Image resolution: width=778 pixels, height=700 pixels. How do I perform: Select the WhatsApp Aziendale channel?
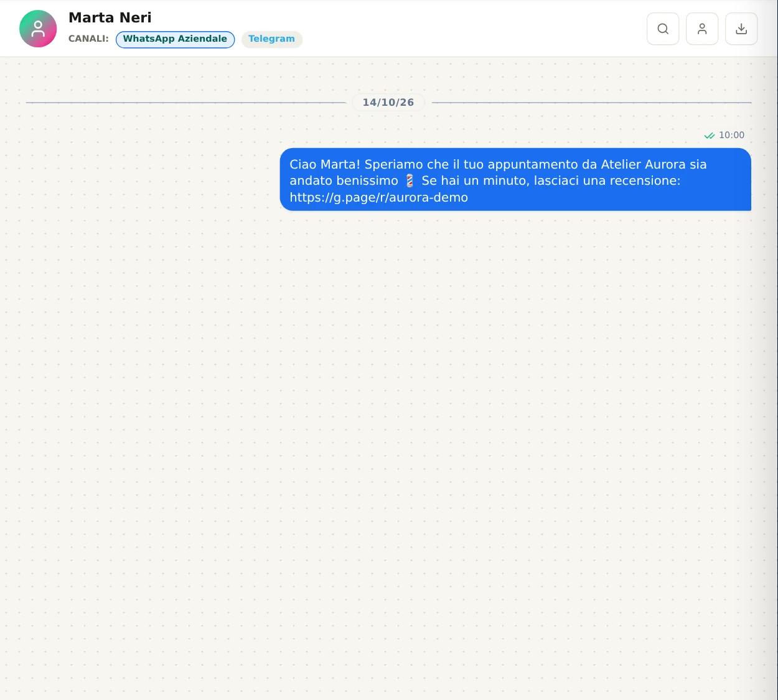pos(175,39)
